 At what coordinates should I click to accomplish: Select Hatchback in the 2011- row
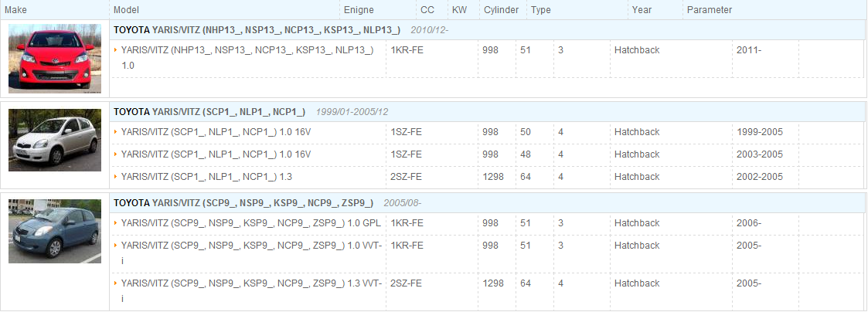[637, 50]
